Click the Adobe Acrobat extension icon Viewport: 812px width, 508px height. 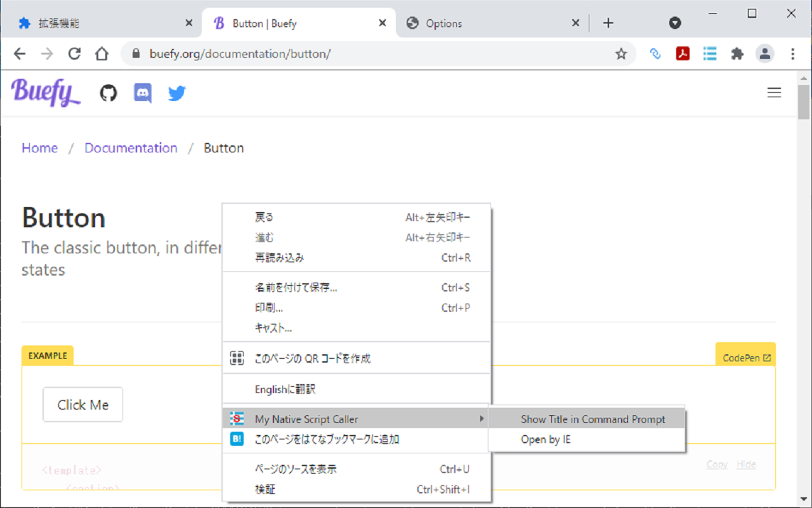coord(682,53)
